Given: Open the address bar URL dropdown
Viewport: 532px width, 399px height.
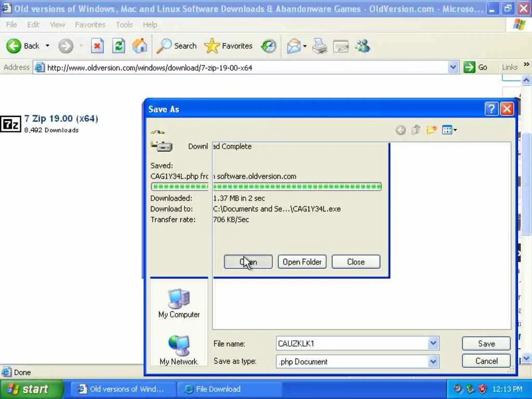Looking at the screenshot, I should point(453,67).
